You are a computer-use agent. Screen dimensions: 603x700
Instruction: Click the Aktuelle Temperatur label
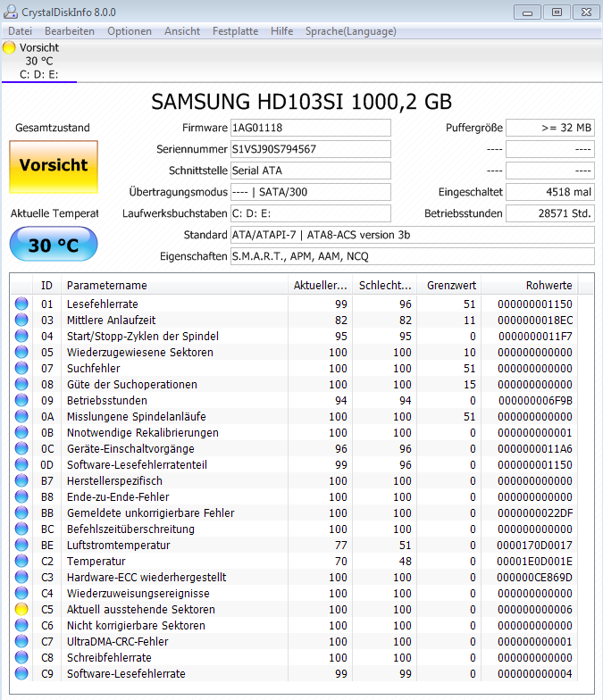click(54, 213)
